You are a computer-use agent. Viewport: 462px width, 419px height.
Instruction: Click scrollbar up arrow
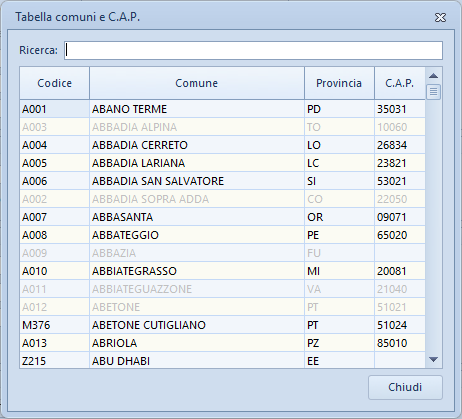point(433,76)
